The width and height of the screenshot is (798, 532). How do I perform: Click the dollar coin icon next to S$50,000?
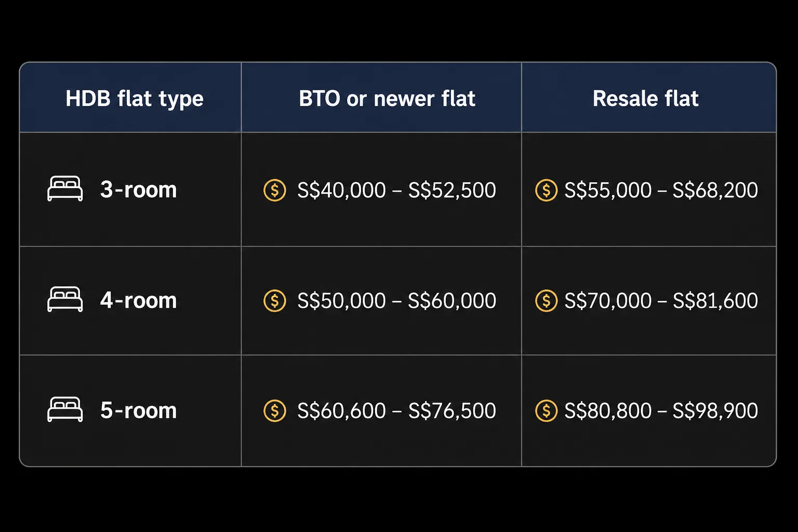point(275,301)
